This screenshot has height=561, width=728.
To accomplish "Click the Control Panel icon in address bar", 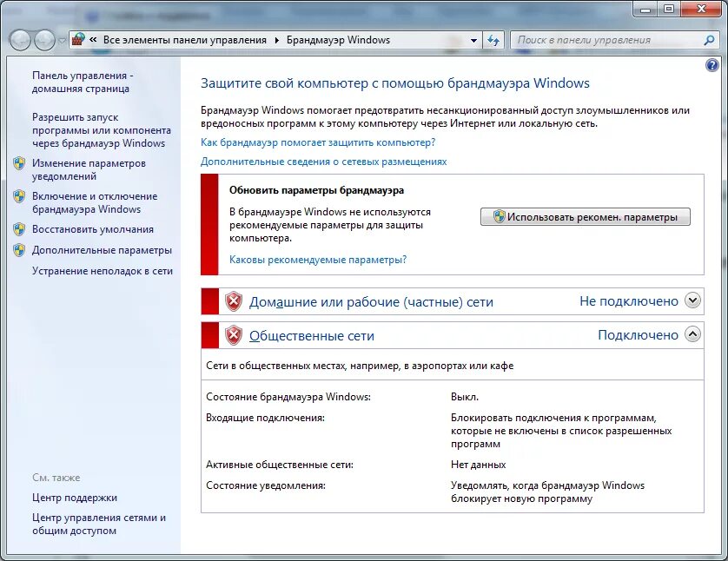I will (x=78, y=40).
